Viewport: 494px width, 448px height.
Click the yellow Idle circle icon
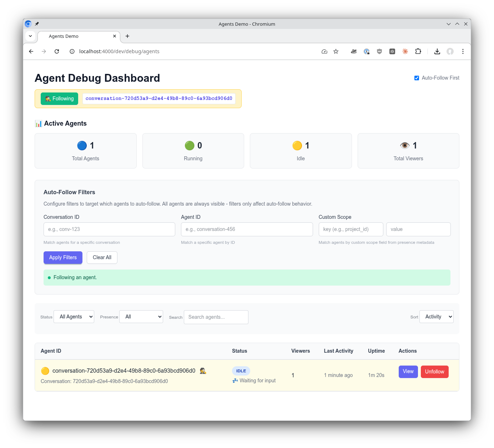click(x=297, y=146)
